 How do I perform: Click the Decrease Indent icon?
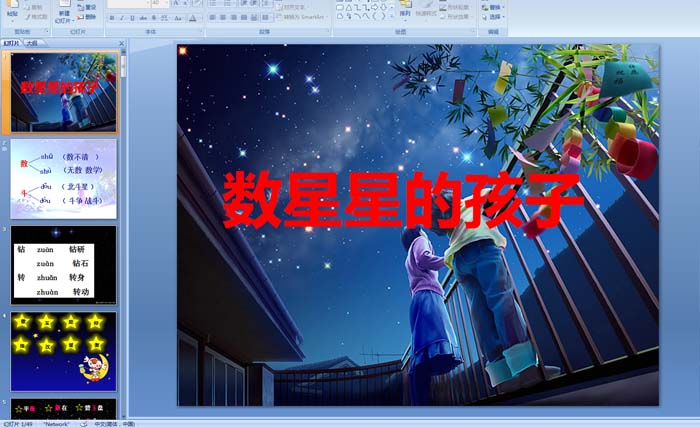click(x=243, y=3)
